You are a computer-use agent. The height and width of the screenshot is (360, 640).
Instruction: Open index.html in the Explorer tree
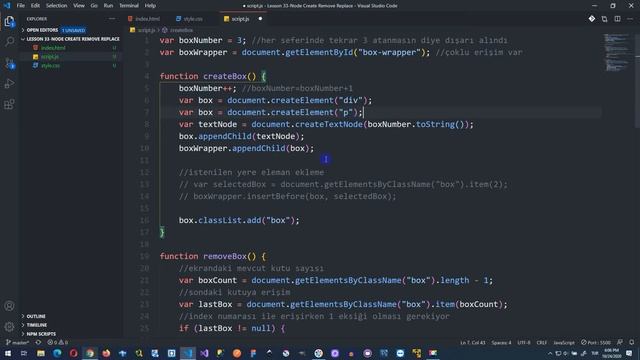point(53,48)
